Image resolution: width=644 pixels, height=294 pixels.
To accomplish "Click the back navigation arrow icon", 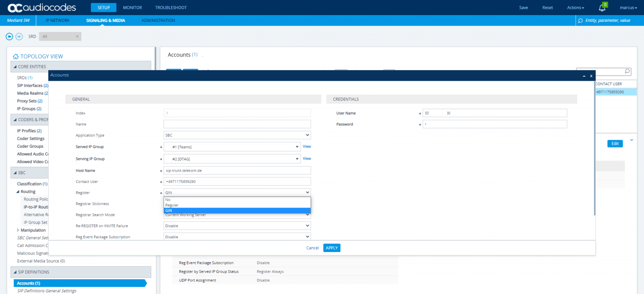I will 9,36.
